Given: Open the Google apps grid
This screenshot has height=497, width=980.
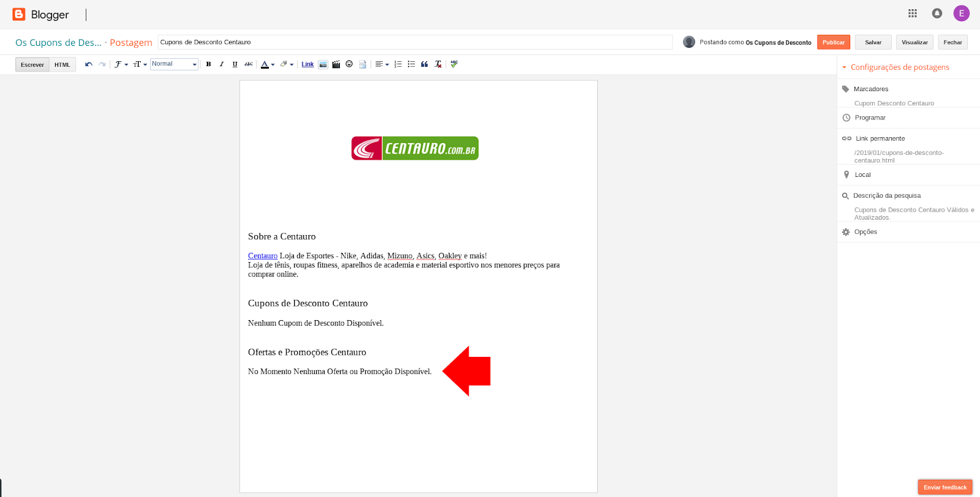Looking at the screenshot, I should click(913, 13).
